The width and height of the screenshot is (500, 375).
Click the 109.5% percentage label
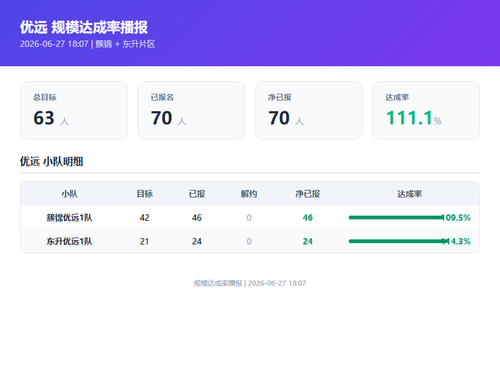point(457,218)
